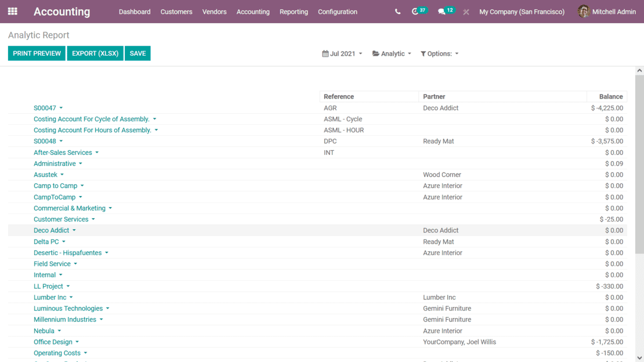Open activities clock icon with 37 badge
Viewport: 644px width, 362px height.
point(415,12)
